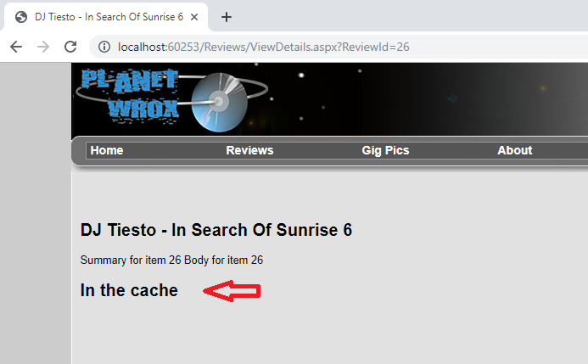Go to the Home menu item
Image resolution: width=588 pixels, height=364 pixels.
click(x=107, y=150)
